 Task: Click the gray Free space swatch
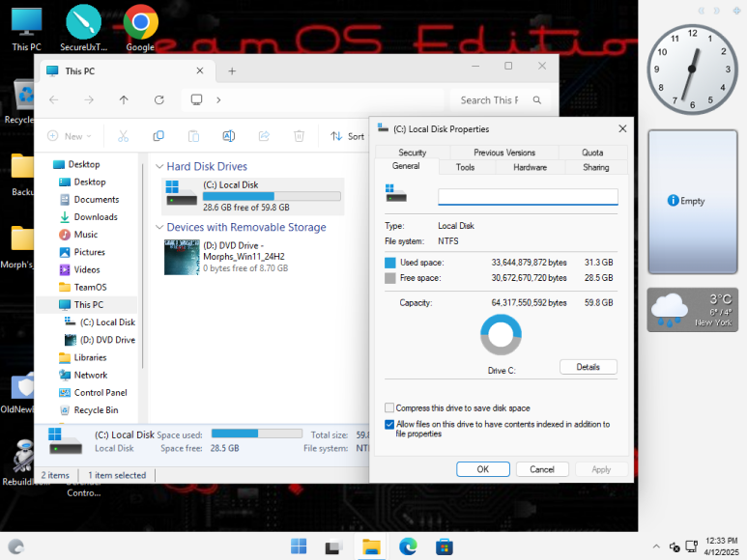click(390, 278)
